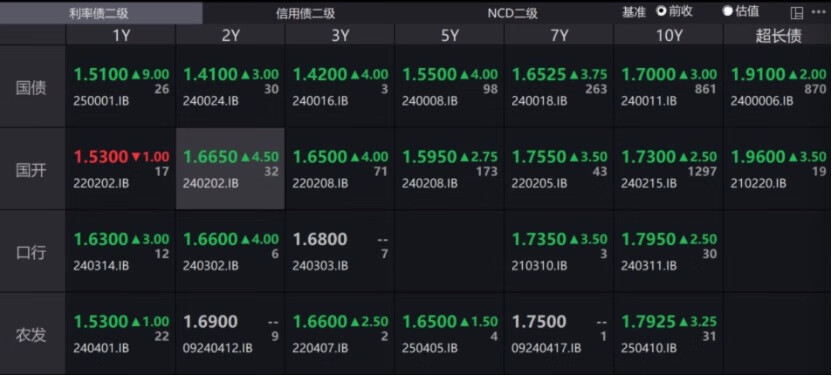The height and width of the screenshot is (376, 832).
Task: Open the 220407.IB bond cell
Action: point(340,334)
